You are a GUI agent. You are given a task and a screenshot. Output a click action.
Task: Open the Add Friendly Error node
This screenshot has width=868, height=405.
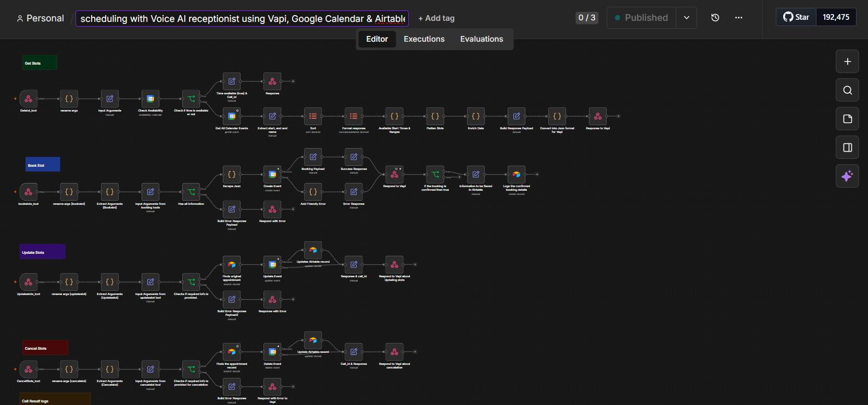(x=313, y=192)
